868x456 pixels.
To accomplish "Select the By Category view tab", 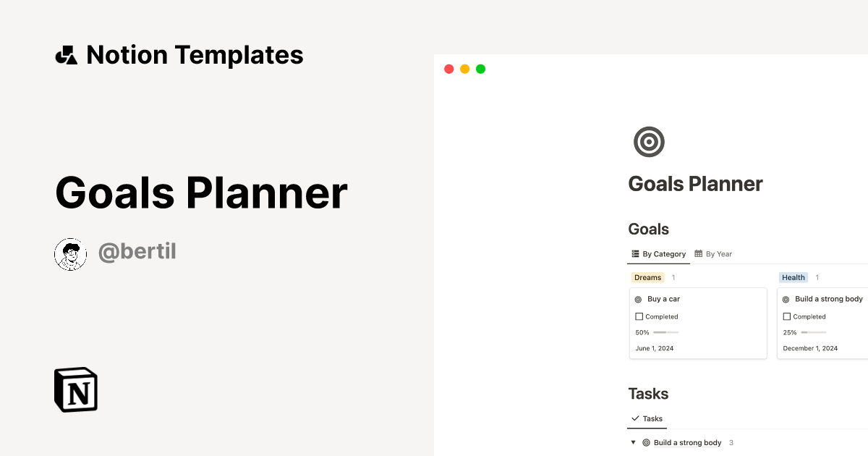I will 663,254.
